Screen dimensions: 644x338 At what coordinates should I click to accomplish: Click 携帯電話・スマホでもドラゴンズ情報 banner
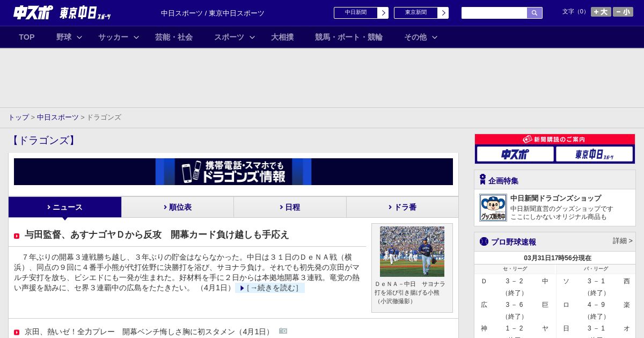(233, 172)
